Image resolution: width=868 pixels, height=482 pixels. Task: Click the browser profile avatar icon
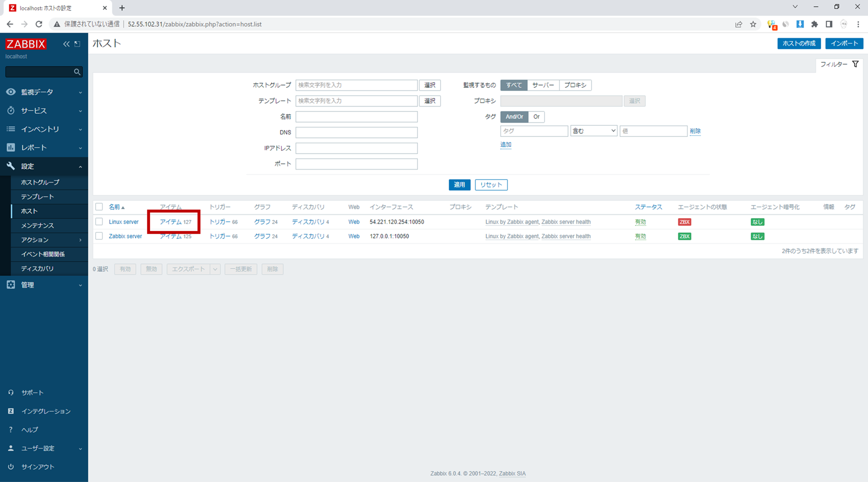coord(844,24)
